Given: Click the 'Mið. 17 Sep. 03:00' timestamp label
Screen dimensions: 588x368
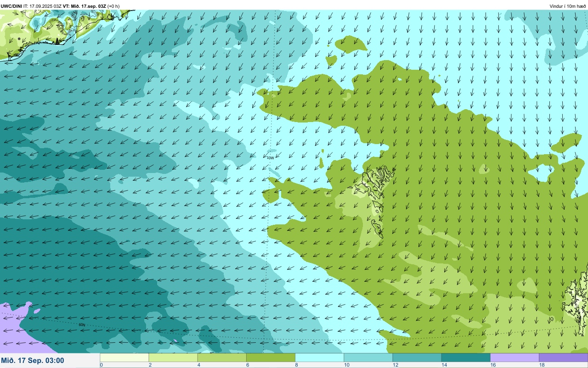Looking at the screenshot, I should pyautogui.click(x=33, y=361).
